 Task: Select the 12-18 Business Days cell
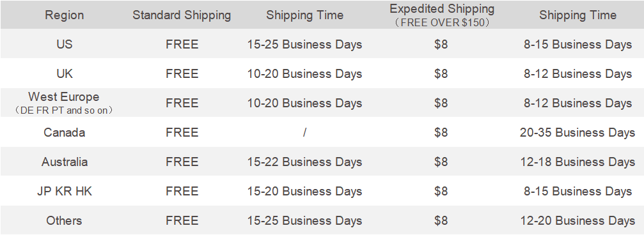(x=577, y=162)
